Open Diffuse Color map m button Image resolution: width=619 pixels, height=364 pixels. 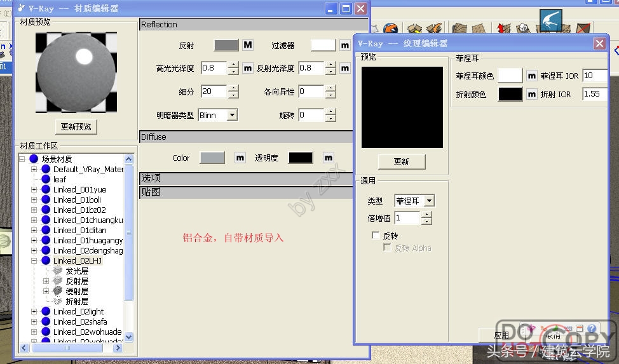click(x=240, y=158)
